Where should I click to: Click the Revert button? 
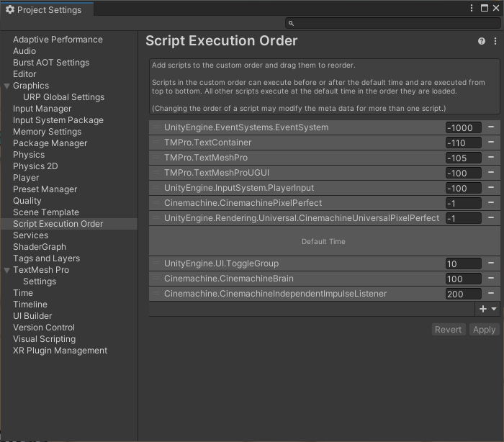448,330
